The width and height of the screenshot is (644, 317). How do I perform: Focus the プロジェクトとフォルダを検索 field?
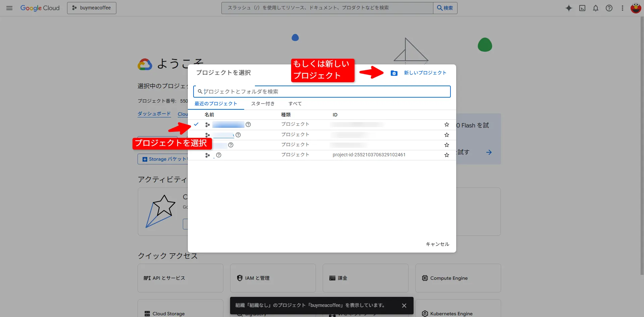[x=322, y=92]
